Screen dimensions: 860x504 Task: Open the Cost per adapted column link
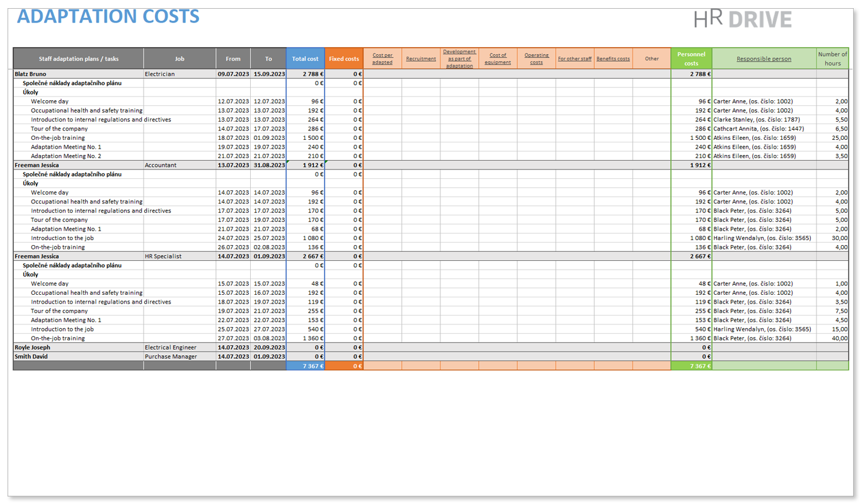[x=382, y=57]
